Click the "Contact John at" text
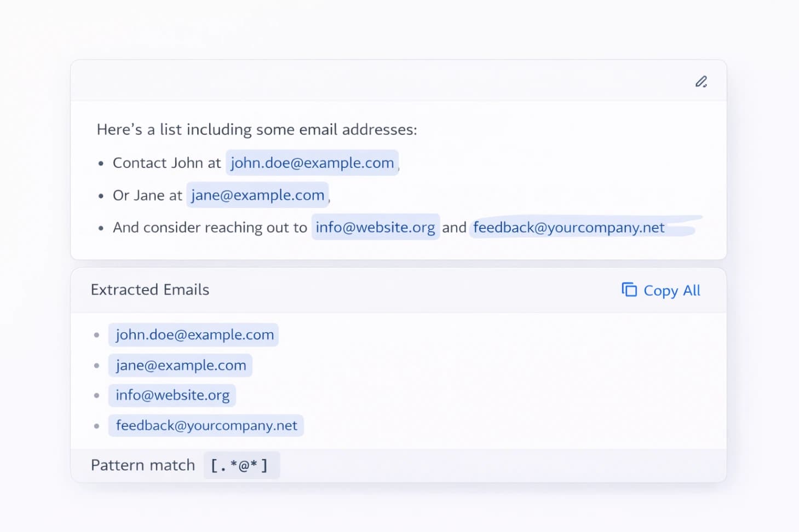 coord(166,163)
